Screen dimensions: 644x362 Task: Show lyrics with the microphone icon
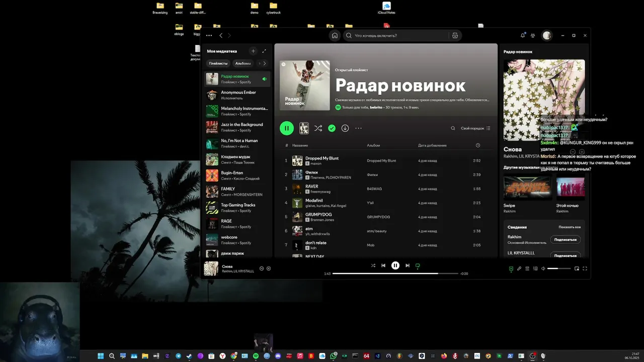click(x=519, y=268)
